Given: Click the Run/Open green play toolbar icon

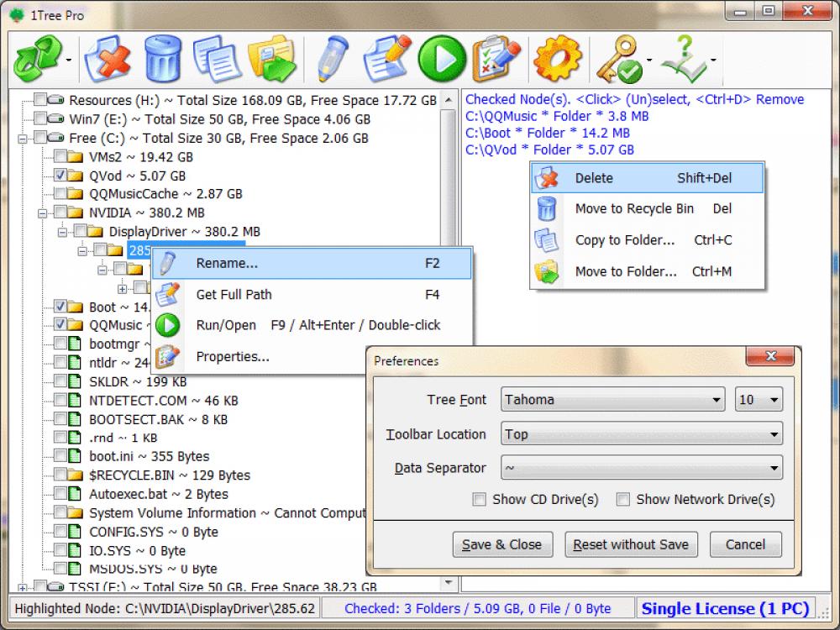Looking at the screenshot, I should coord(443,59).
